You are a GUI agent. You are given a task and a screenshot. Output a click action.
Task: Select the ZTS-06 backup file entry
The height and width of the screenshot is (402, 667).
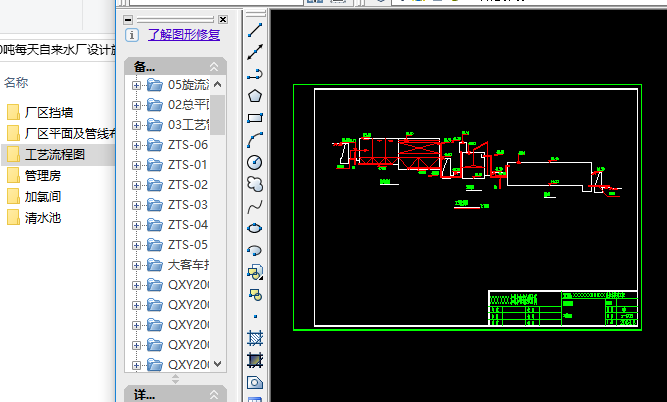(x=188, y=145)
